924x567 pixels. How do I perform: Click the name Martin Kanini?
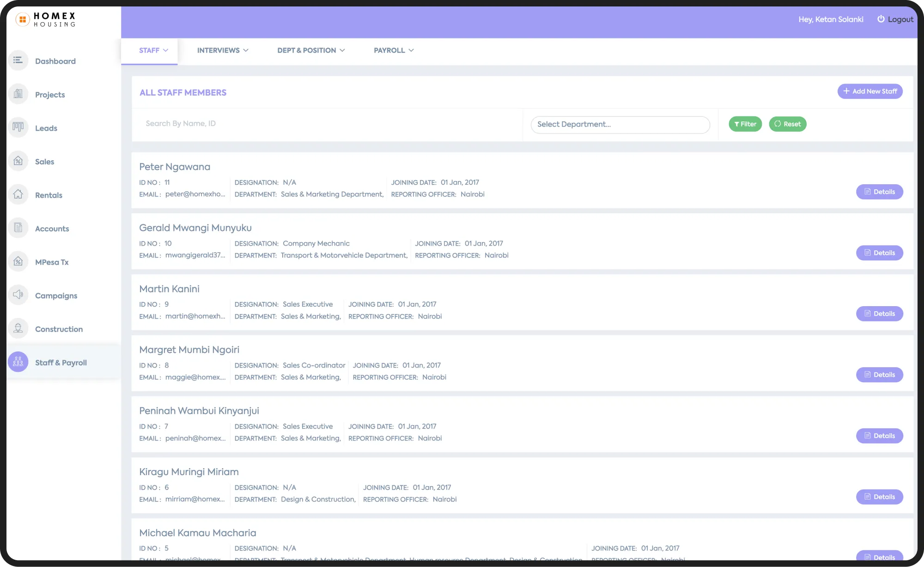tap(170, 289)
